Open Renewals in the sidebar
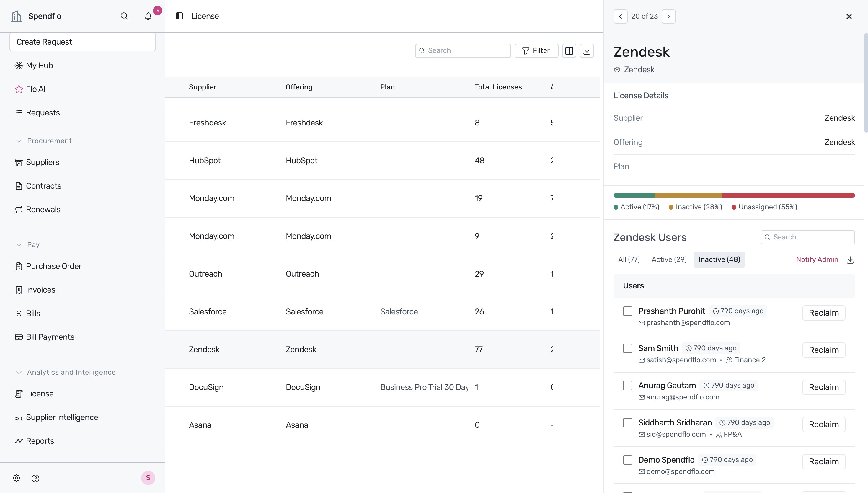 (37, 210)
